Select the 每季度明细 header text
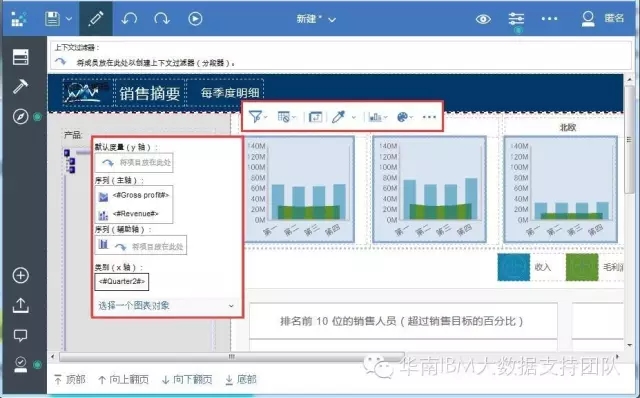640x398 pixels. pyautogui.click(x=230, y=93)
